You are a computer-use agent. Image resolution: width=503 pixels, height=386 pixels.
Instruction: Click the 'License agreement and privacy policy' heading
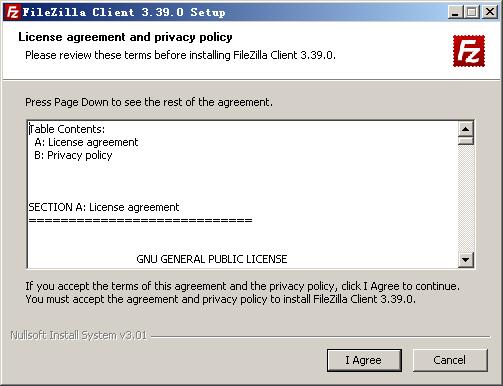click(125, 37)
